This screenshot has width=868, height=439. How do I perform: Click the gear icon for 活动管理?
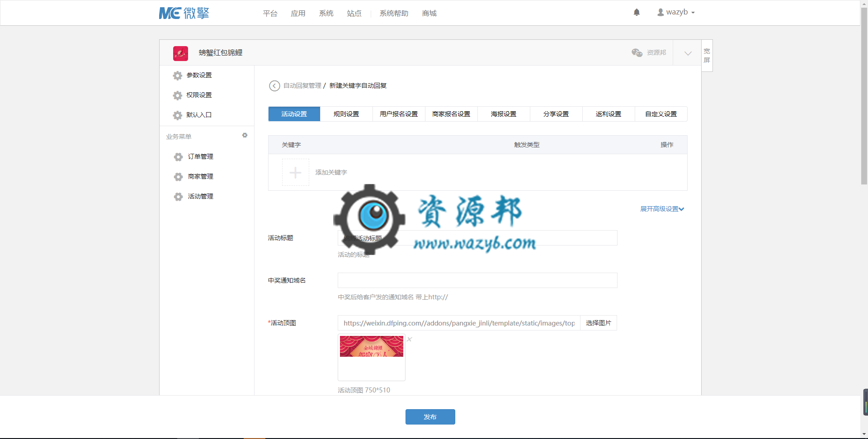coord(179,197)
